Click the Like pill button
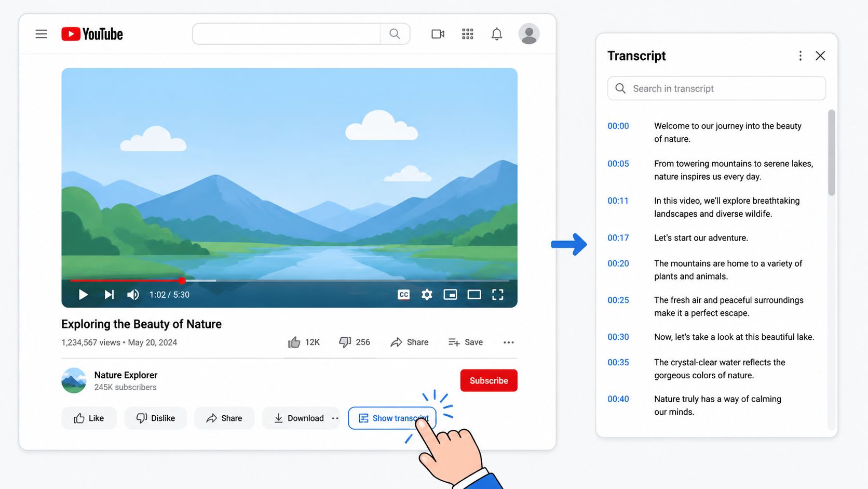868x489 pixels. [89, 418]
